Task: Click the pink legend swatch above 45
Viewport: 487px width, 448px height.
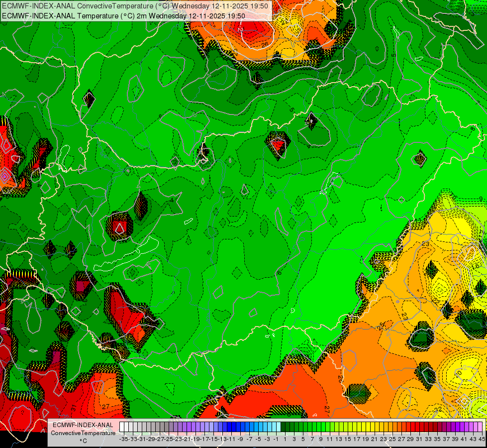Action: pyautogui.click(x=480, y=427)
